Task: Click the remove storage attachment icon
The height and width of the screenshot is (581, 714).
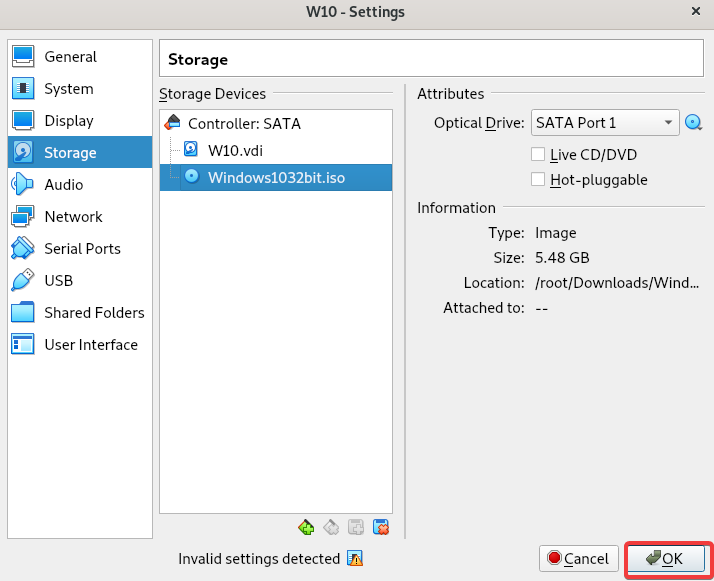Action: [381, 527]
